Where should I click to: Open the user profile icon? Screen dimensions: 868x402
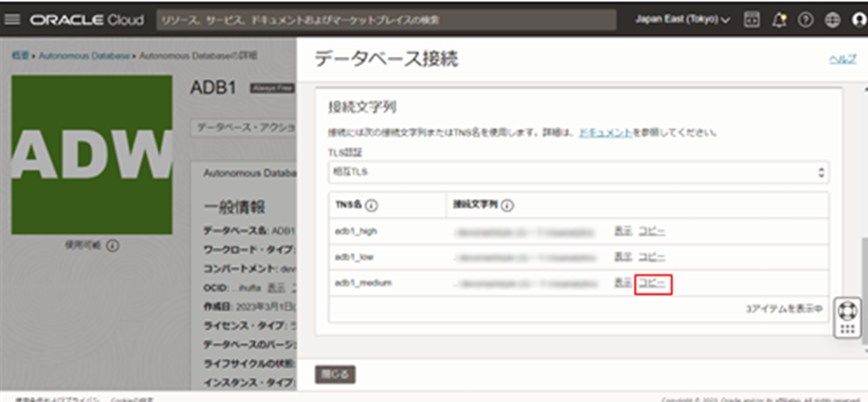[x=859, y=20]
